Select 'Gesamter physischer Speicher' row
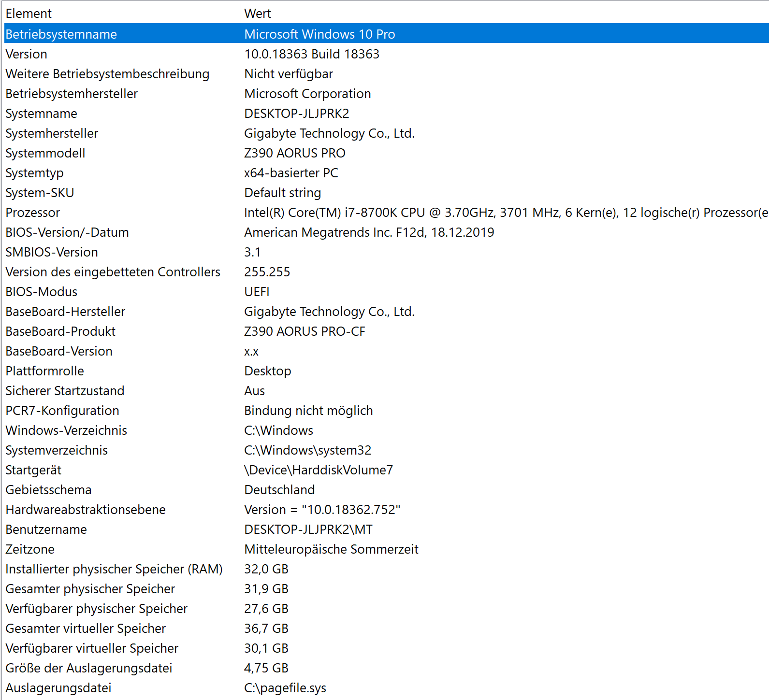 386,589
